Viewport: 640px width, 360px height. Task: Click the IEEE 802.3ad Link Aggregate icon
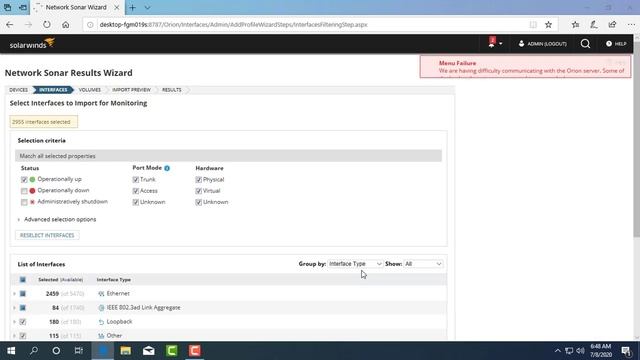click(101, 308)
